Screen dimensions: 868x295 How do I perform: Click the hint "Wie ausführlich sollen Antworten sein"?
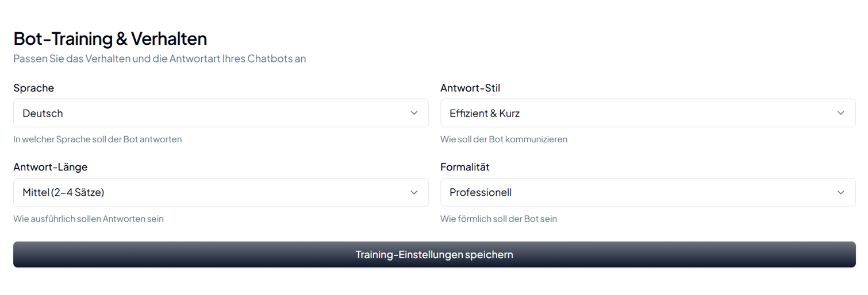pos(89,219)
